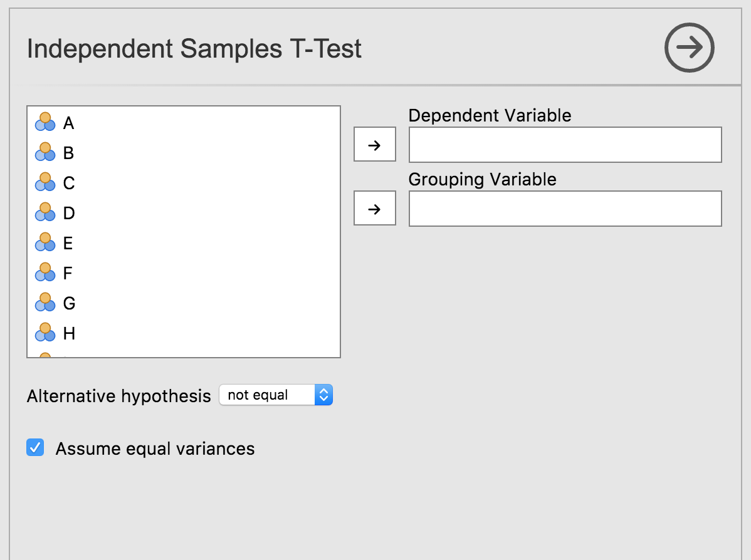Open the Alternative hypothesis dropdown
This screenshot has height=560, width=751.
[x=276, y=395]
